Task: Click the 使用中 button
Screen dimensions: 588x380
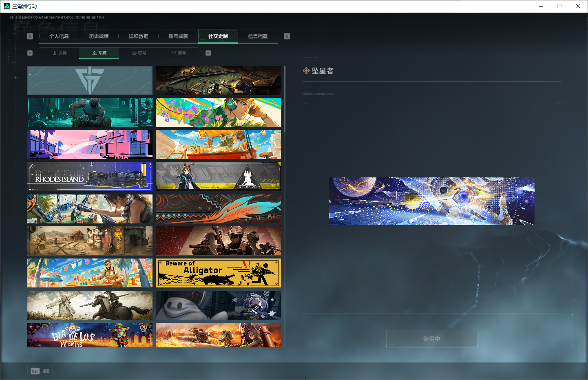Action: point(432,339)
